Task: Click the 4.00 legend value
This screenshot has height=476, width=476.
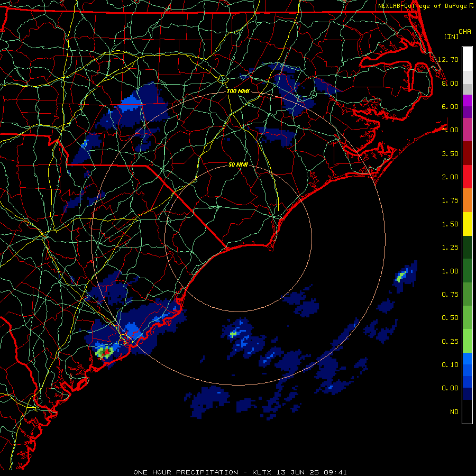Action: [450, 130]
